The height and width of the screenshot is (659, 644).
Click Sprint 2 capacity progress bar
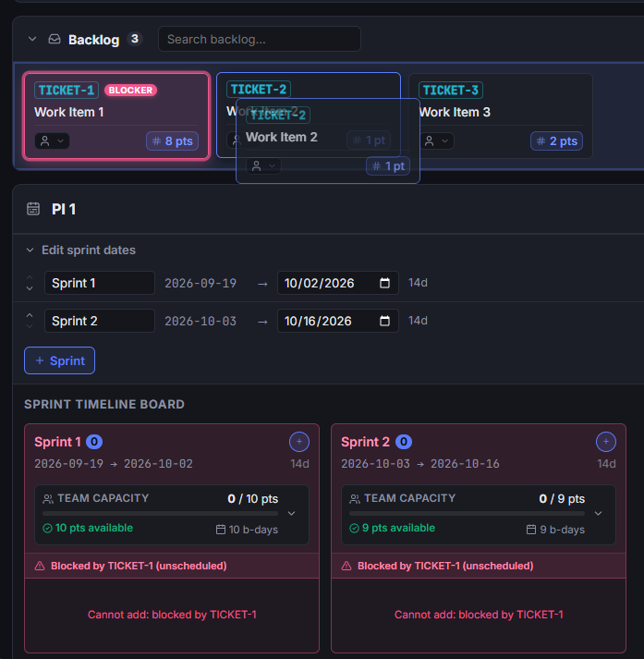(467, 514)
